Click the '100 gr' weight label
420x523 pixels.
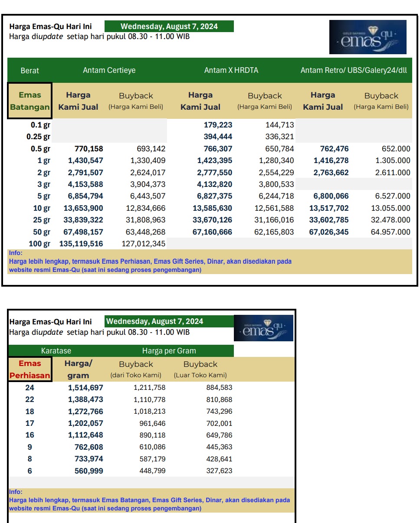click(39, 244)
